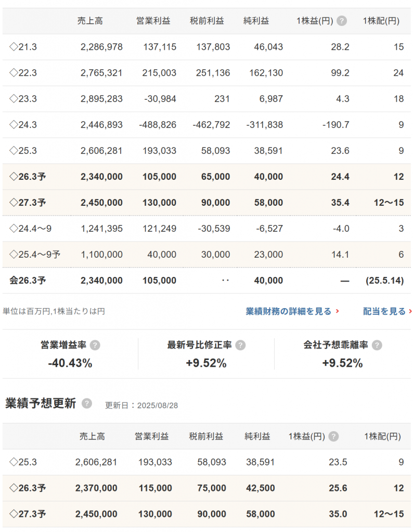
Task: Click help icon next to 最新号比修正率
Action: pos(240,345)
